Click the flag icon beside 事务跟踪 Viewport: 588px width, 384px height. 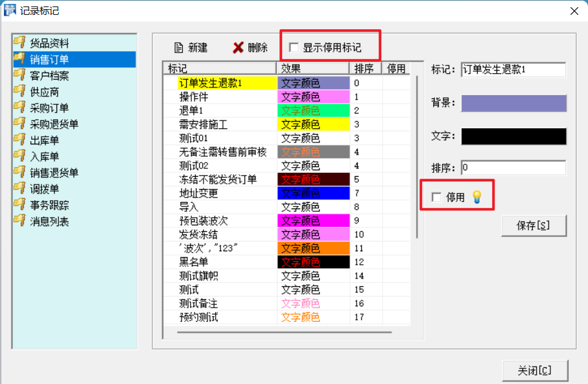(x=19, y=205)
